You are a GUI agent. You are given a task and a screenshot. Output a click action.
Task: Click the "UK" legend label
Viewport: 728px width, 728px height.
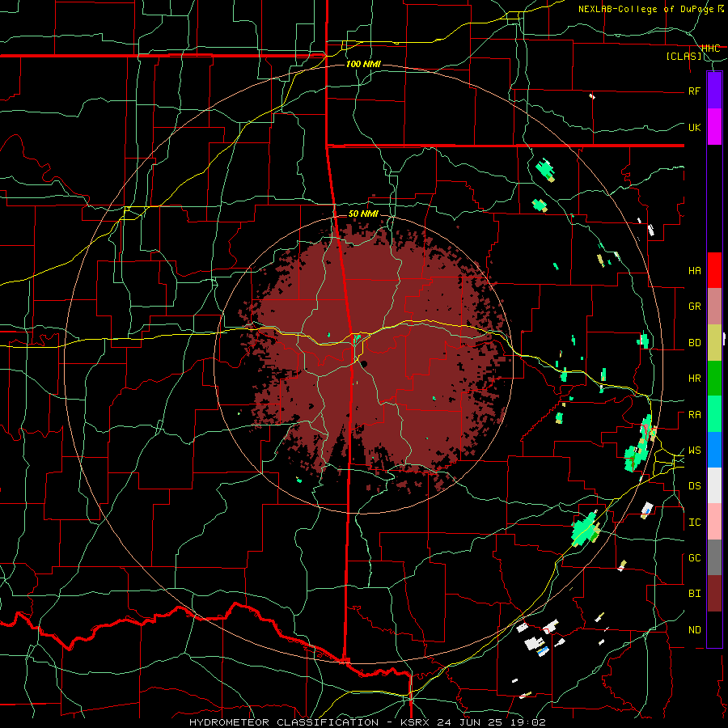694,127
